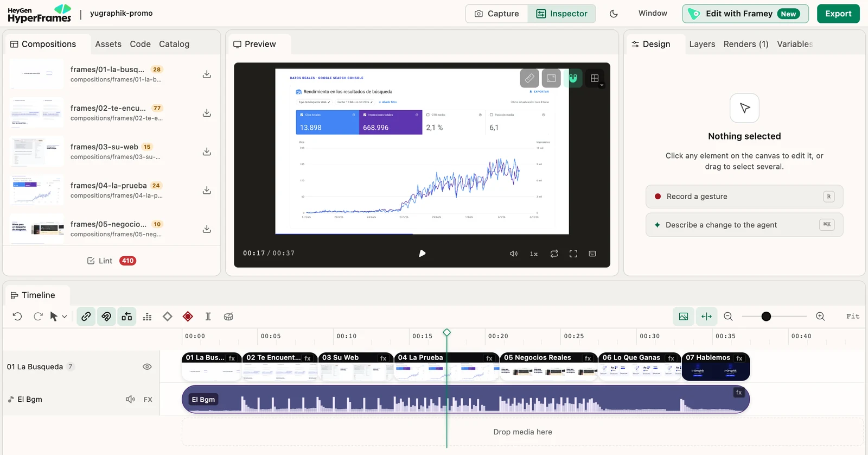Image resolution: width=868 pixels, height=455 pixels.
Task: Toggle the green magnet snap on preview
Action: tap(573, 78)
